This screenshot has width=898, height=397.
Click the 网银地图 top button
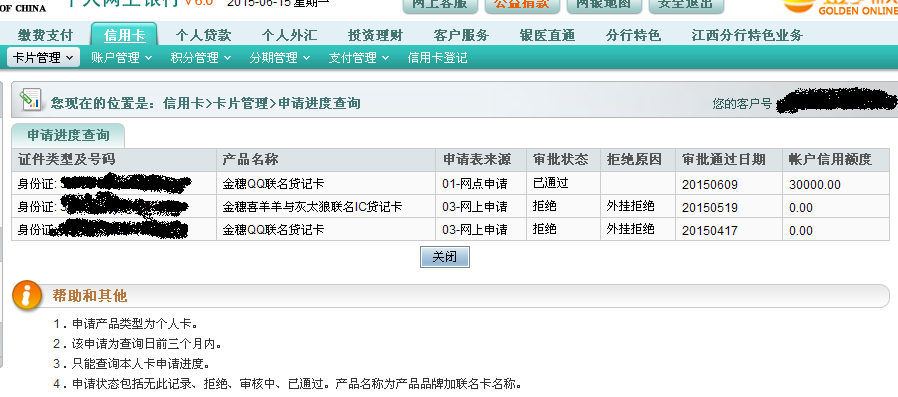(x=604, y=4)
